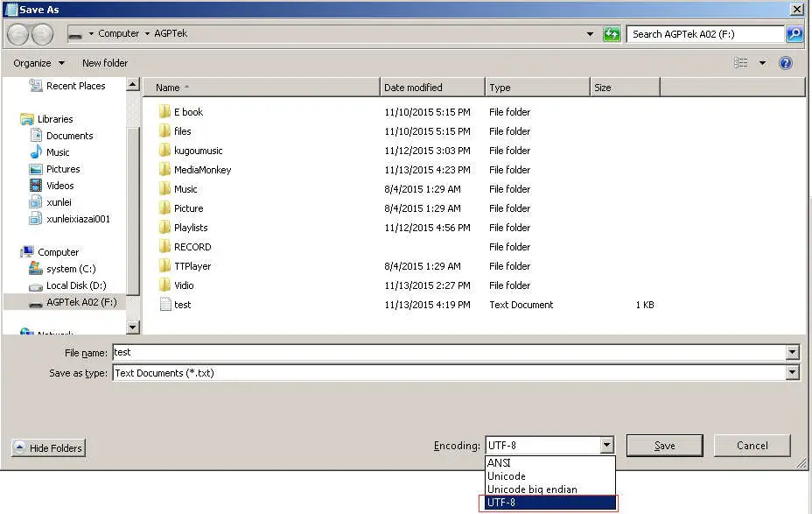Viewport: 812px width, 514px height.
Task: Click the Hide Folders button
Action: pos(48,447)
